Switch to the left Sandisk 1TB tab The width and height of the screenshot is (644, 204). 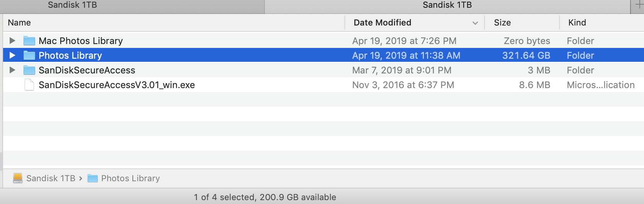[x=73, y=5]
